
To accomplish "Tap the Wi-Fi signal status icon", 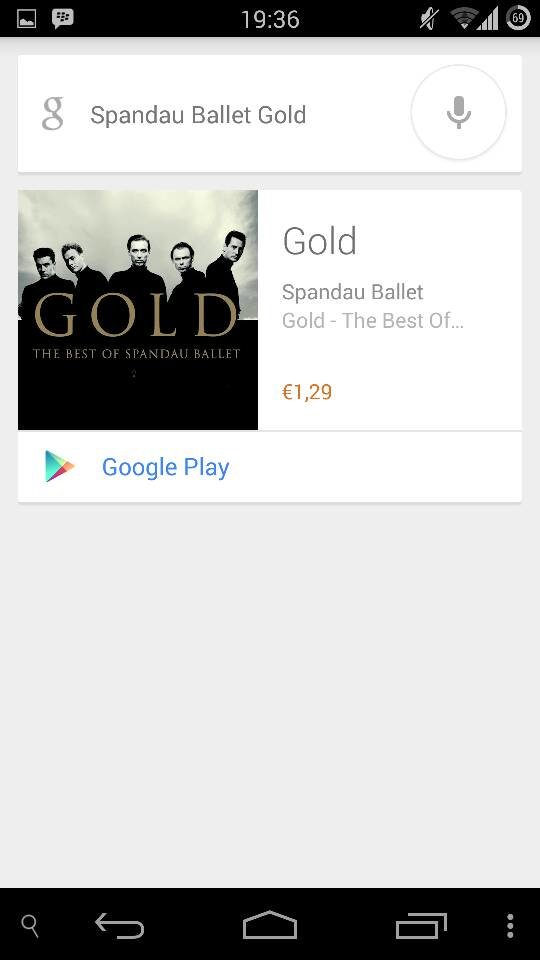I will coord(463,19).
